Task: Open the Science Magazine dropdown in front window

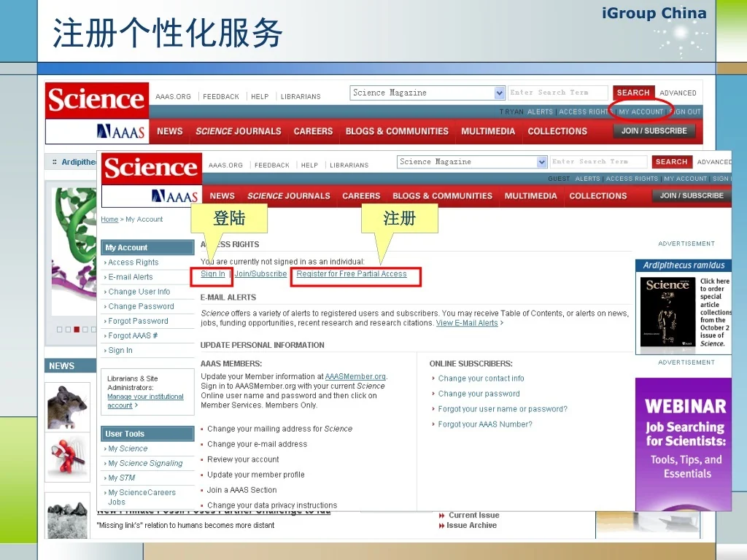Action: click(542, 162)
